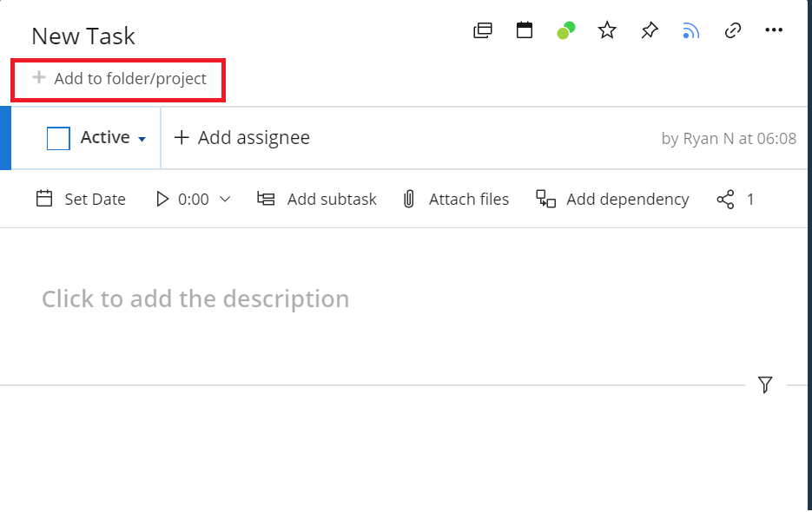Click Add assignee

point(242,138)
